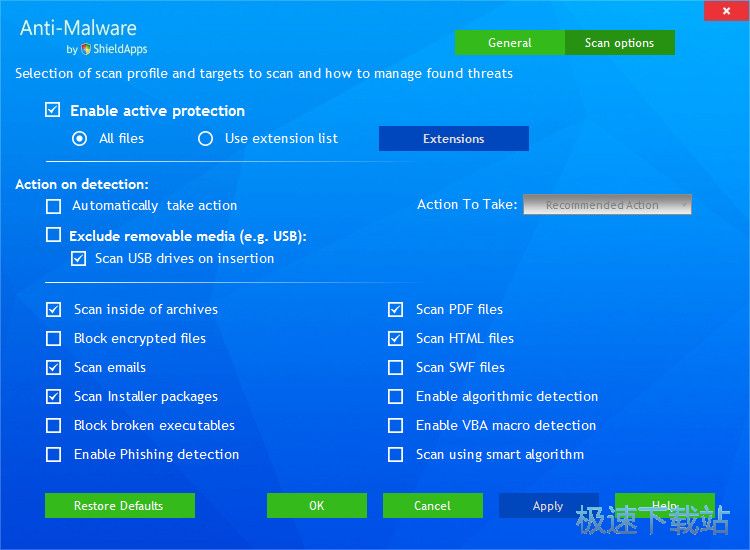Enable Automatically take action checkbox
This screenshot has height=550, width=750.
click(54, 206)
